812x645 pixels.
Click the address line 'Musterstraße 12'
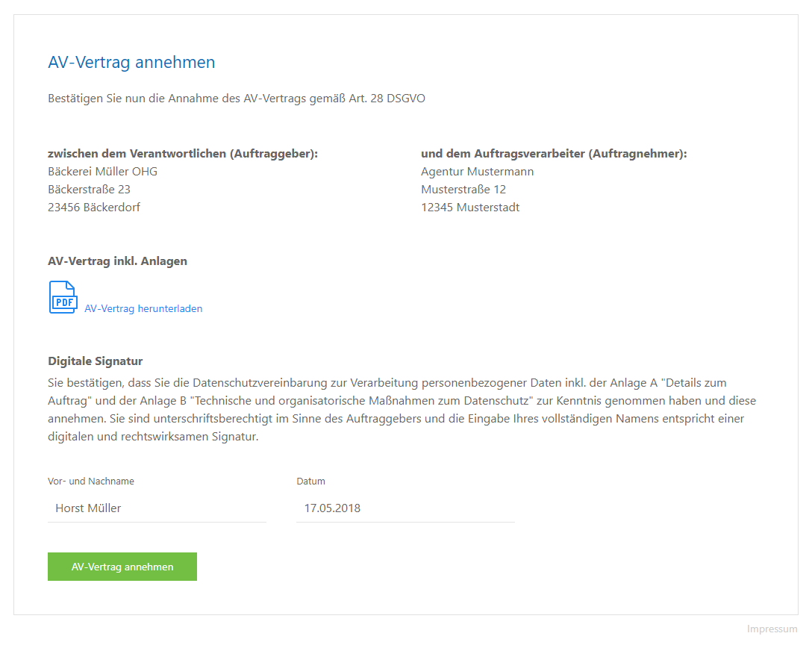pos(463,190)
